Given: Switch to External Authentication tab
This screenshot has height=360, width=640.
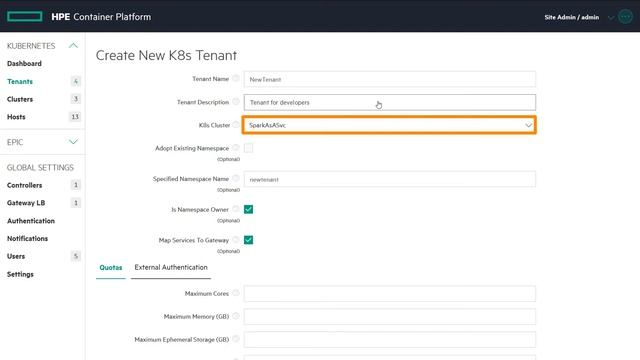Looking at the screenshot, I should point(171,268).
